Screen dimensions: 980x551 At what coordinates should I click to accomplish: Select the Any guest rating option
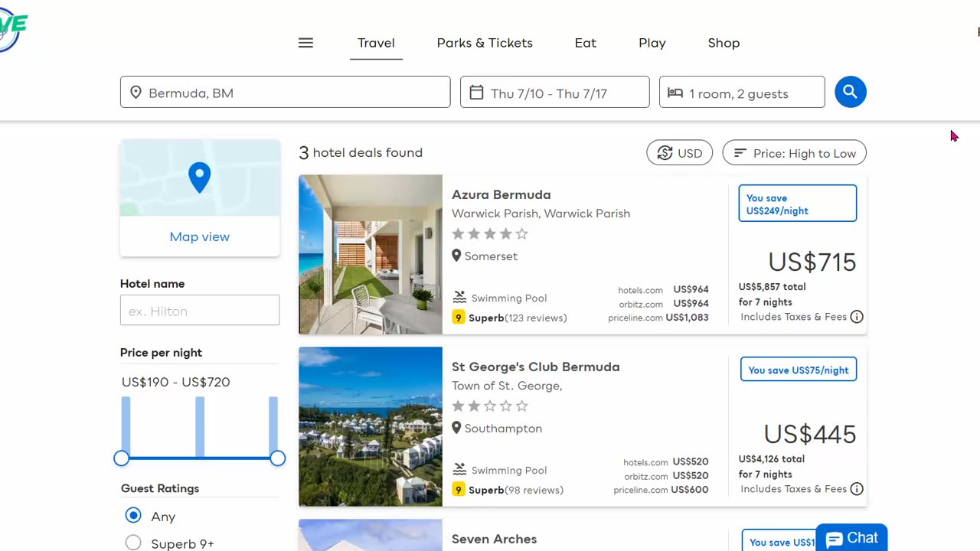coord(133,516)
